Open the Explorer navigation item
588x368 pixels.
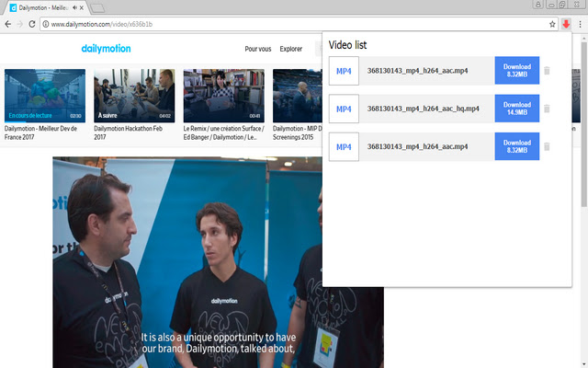pos(291,49)
